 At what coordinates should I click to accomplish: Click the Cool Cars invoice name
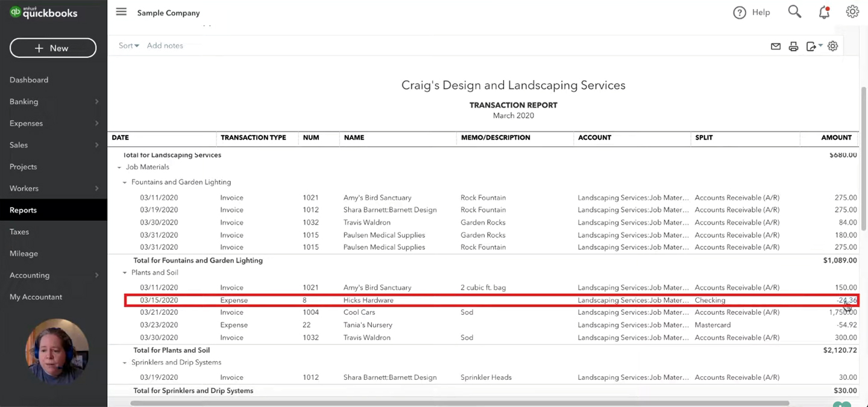359,312
